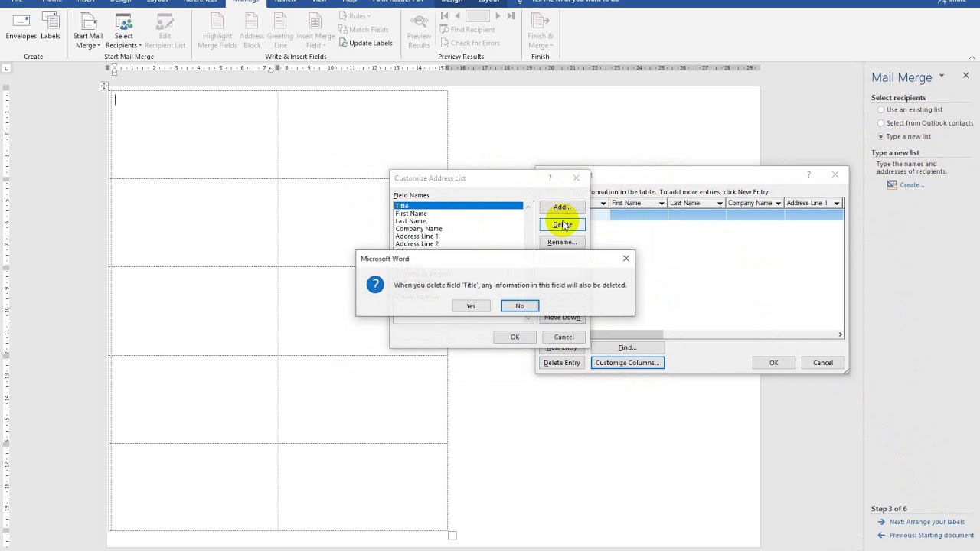Viewport: 980px width, 551px height.
Task: Click Find Recipient in Preview Results
Action: coord(467,30)
